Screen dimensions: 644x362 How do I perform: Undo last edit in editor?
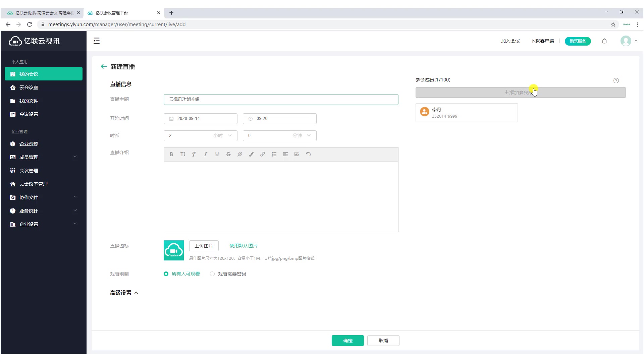tap(308, 154)
